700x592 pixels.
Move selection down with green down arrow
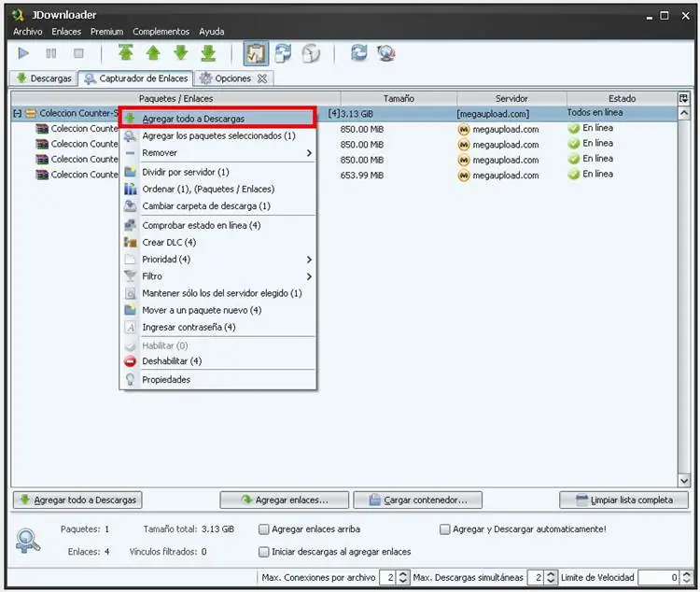pos(181,52)
